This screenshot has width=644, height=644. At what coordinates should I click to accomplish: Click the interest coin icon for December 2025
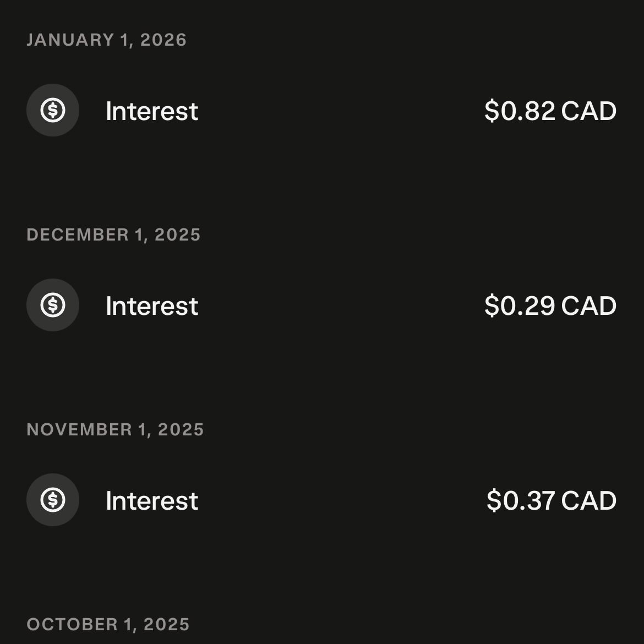pyautogui.click(x=53, y=305)
